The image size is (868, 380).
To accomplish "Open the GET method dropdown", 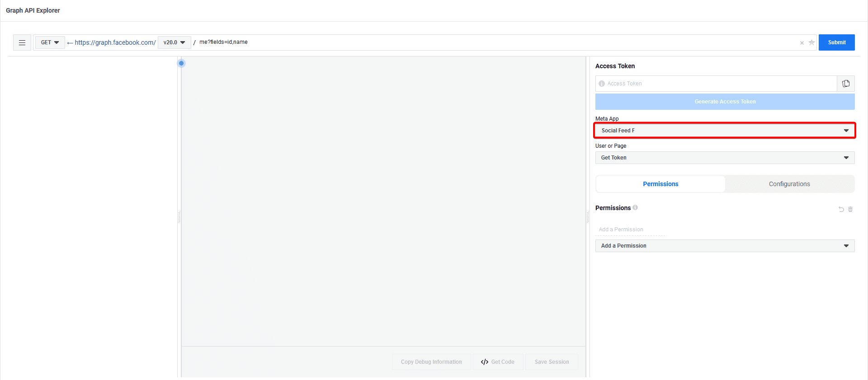I will click(50, 42).
